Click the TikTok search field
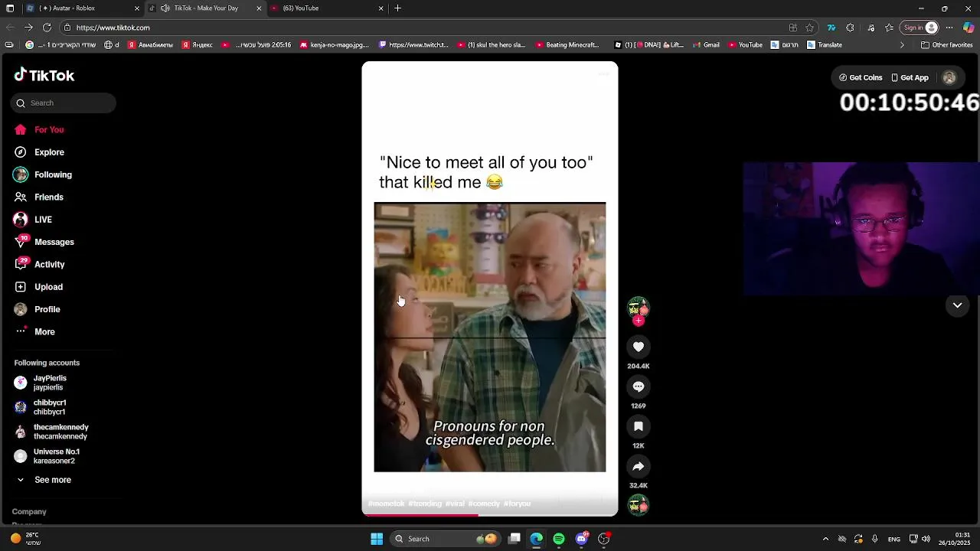The height and width of the screenshot is (551, 980). 64,103
